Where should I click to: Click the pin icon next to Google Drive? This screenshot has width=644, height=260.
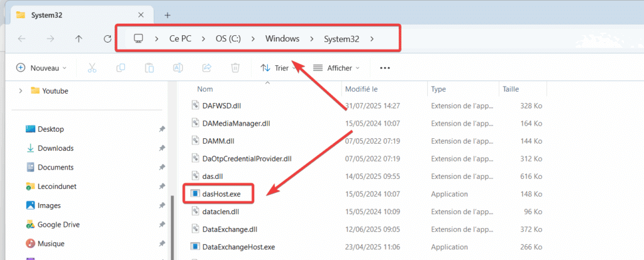[x=162, y=225]
